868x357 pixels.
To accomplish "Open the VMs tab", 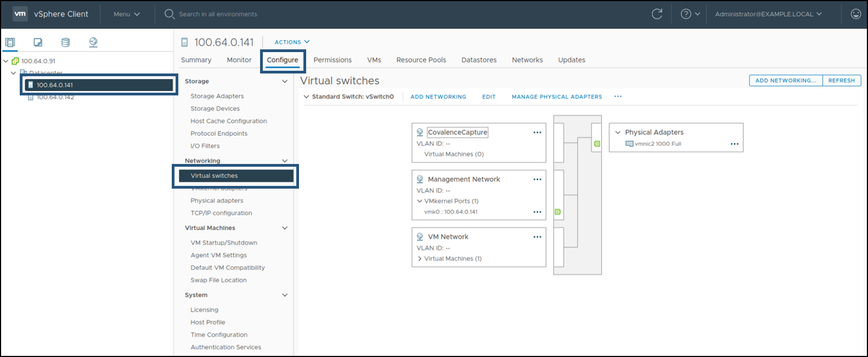I will (x=374, y=60).
